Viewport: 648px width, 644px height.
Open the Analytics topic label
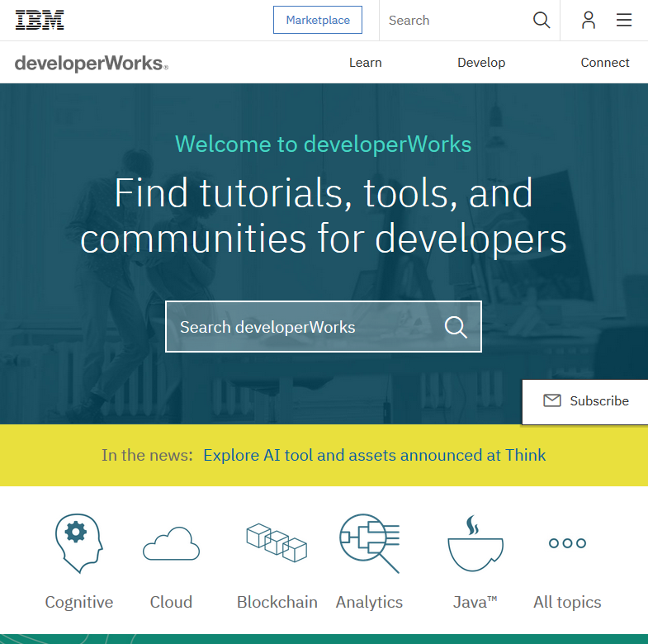click(369, 602)
